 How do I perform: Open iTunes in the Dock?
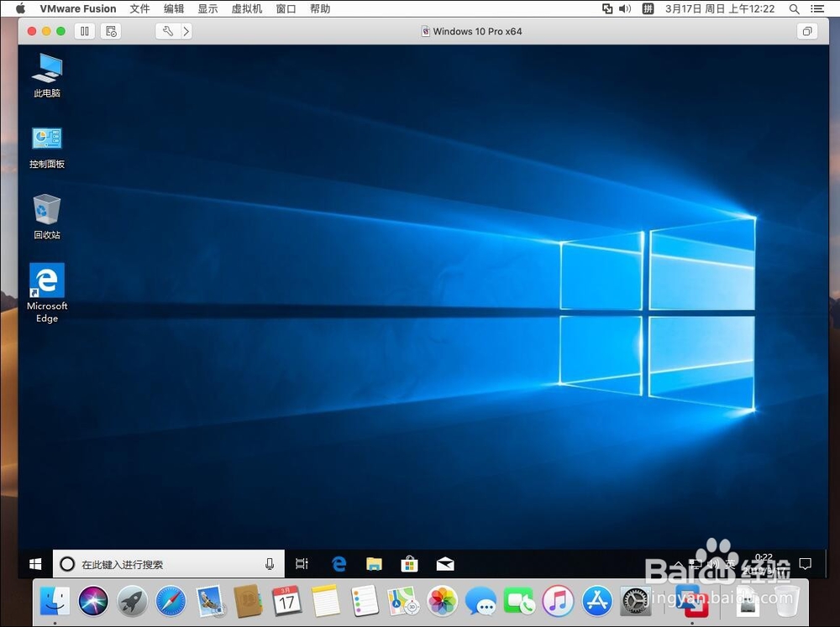point(558,600)
